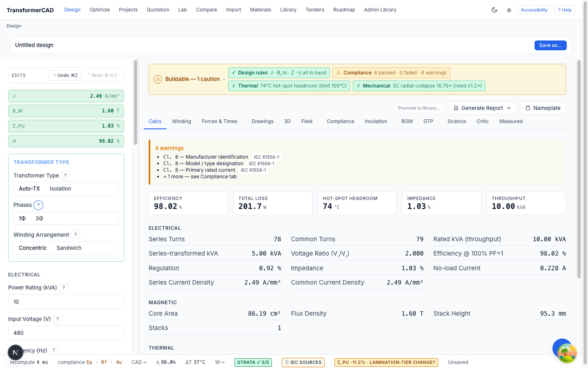Screen dimensions: 588x368
Task: Click Power Rating help question mark
Action: coord(64,288)
